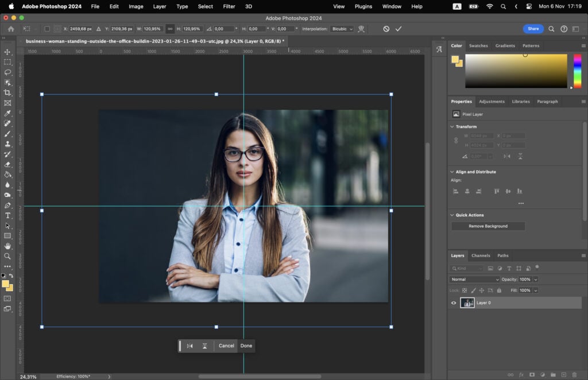The image size is (588, 380).
Task: Toggle the Lock transparent pixels option
Action: 464,290
